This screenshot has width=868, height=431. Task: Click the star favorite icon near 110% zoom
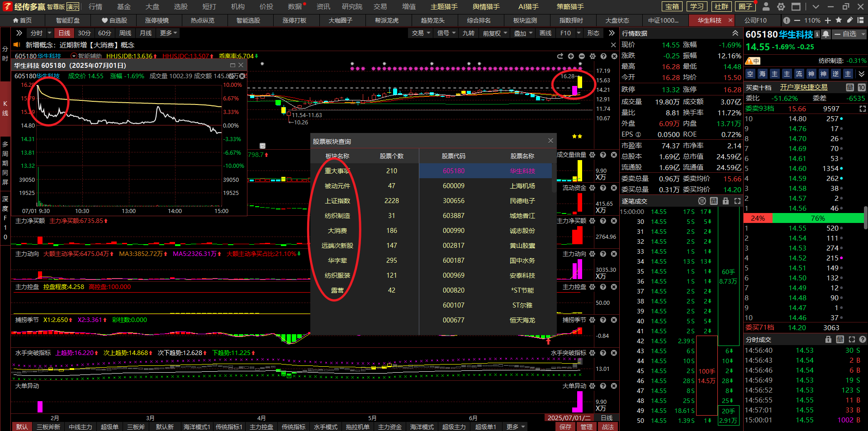[x=839, y=20]
